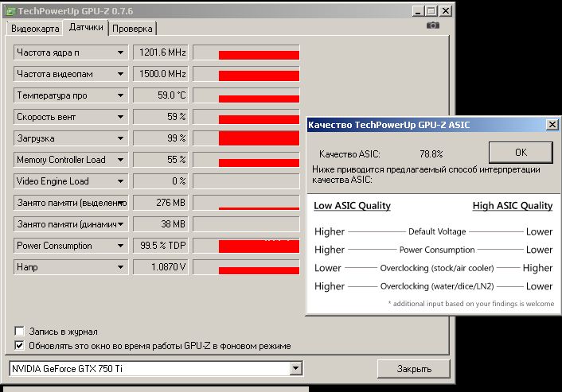Viewport: 562px width, 392px height.
Task: Click the High ASIC Quality heading
Action: point(513,205)
